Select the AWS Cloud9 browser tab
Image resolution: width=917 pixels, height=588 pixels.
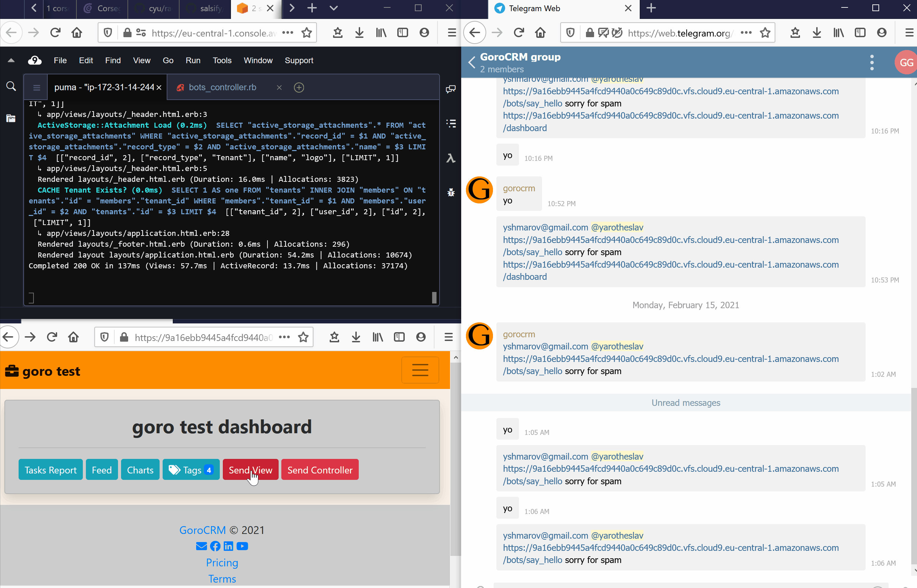pyautogui.click(x=254, y=8)
